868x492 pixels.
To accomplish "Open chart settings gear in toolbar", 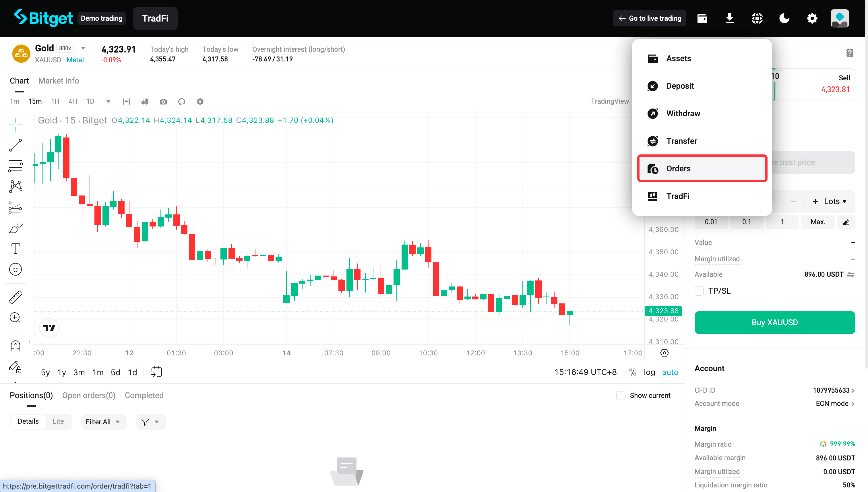I will (200, 102).
